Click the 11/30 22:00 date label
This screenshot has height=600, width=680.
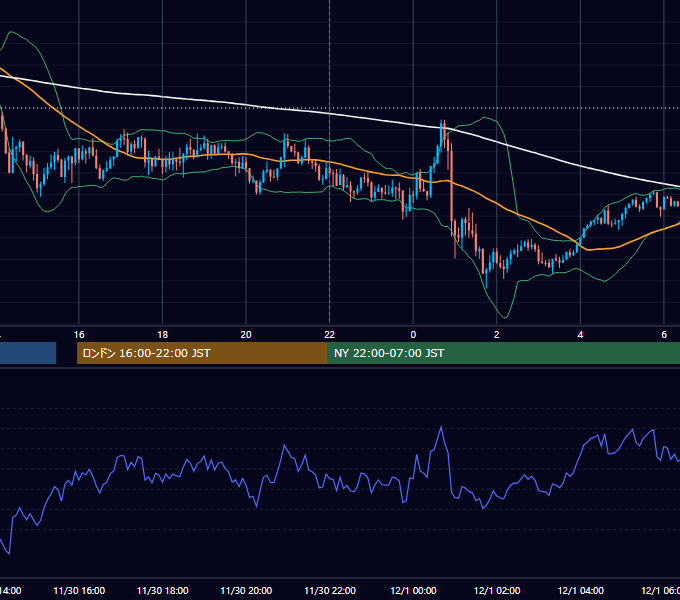(330, 591)
